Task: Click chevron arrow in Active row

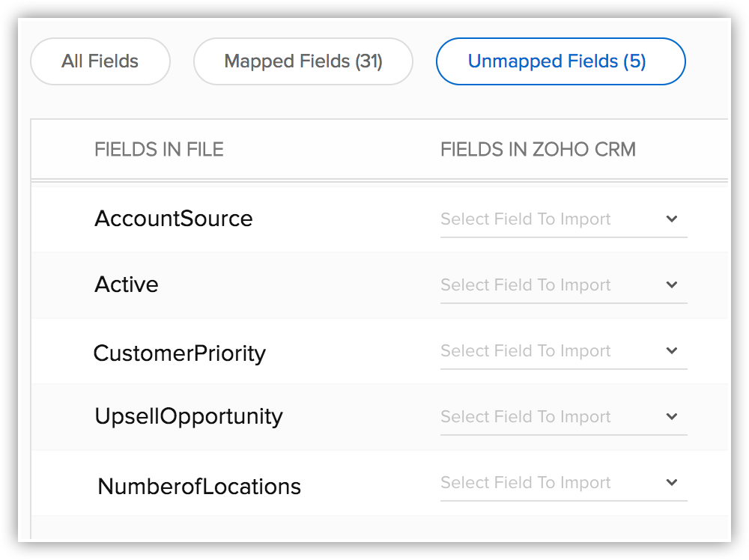Action: 672,285
